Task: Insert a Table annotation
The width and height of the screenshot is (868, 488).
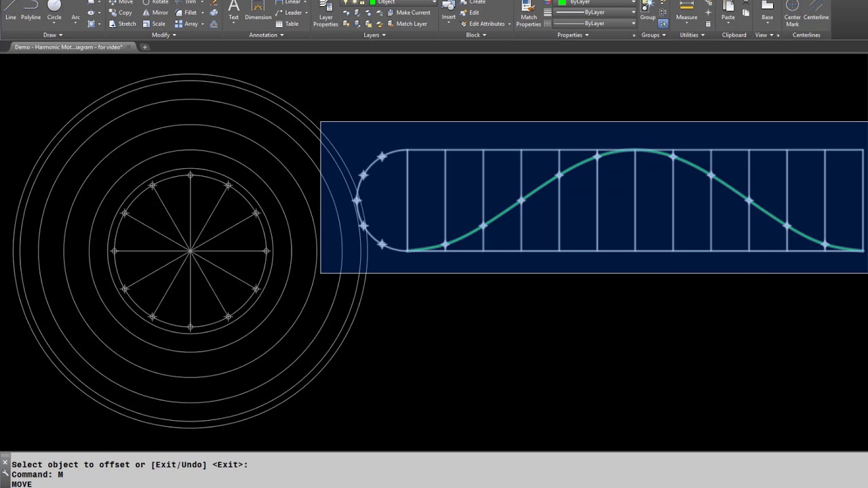Action: 286,24
